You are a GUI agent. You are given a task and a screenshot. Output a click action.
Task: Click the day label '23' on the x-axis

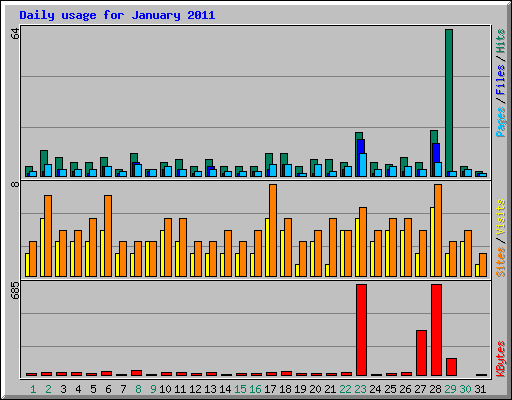pos(360,389)
